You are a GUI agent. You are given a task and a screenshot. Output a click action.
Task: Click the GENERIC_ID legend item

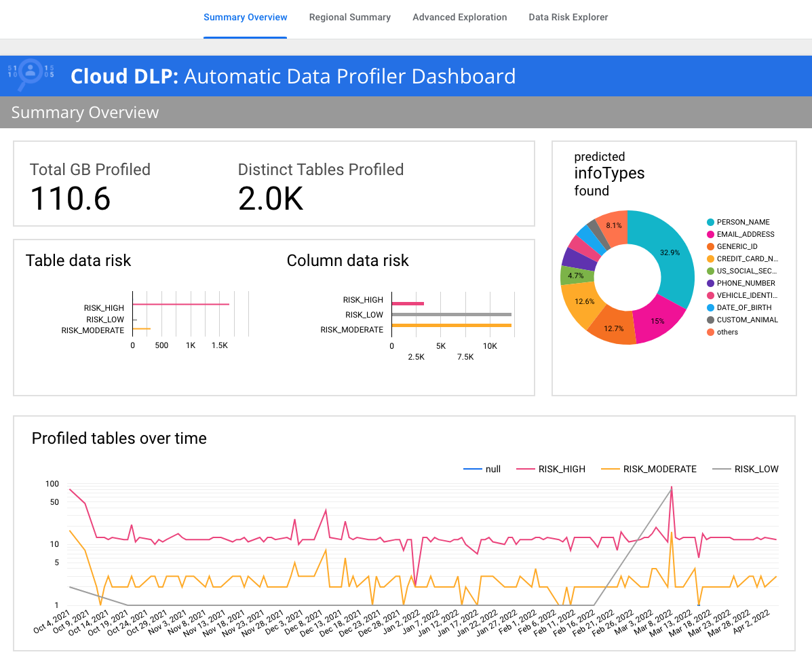(735, 247)
